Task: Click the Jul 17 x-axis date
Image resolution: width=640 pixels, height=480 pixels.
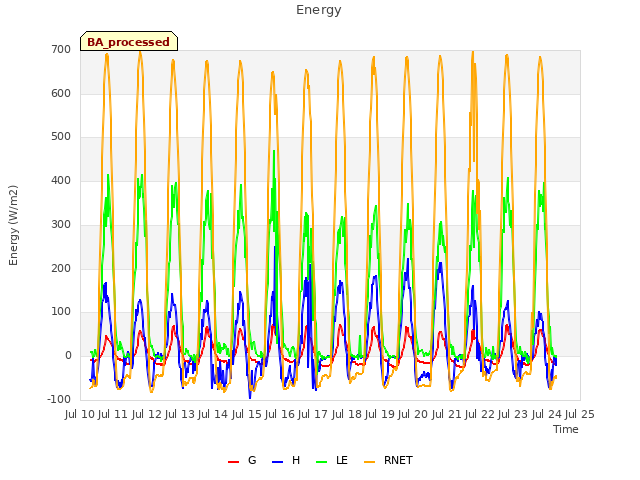Action: coord(313,415)
